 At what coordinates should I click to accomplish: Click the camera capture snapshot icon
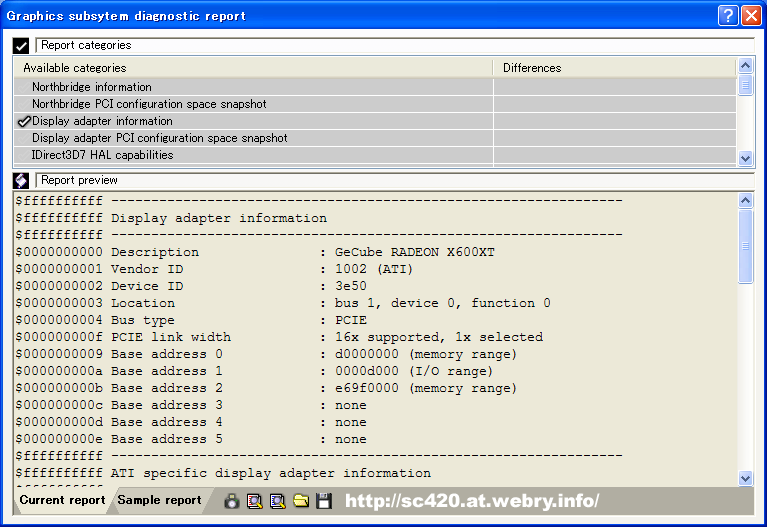point(231,501)
